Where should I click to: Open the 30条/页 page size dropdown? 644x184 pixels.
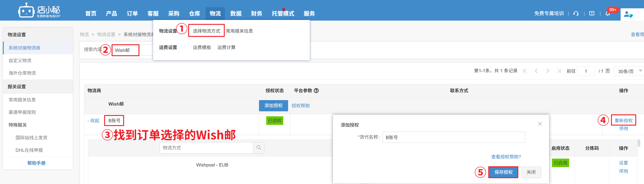point(628,71)
